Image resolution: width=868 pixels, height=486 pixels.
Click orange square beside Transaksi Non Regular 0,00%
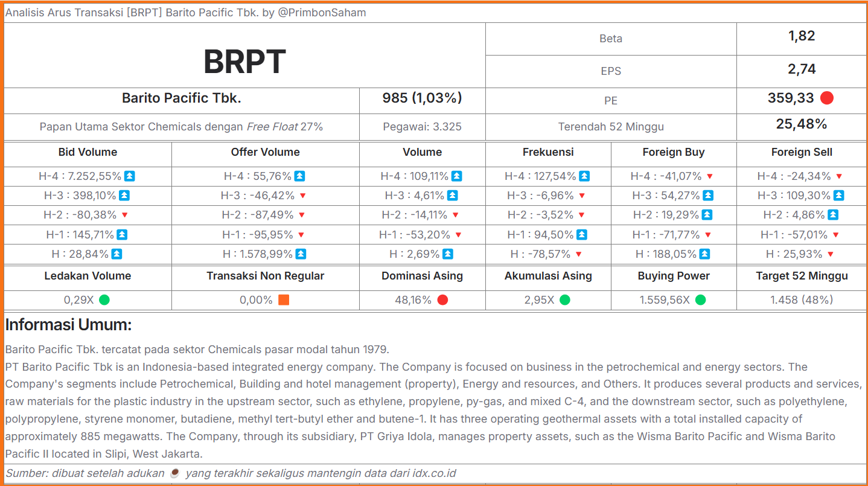[x=284, y=299]
